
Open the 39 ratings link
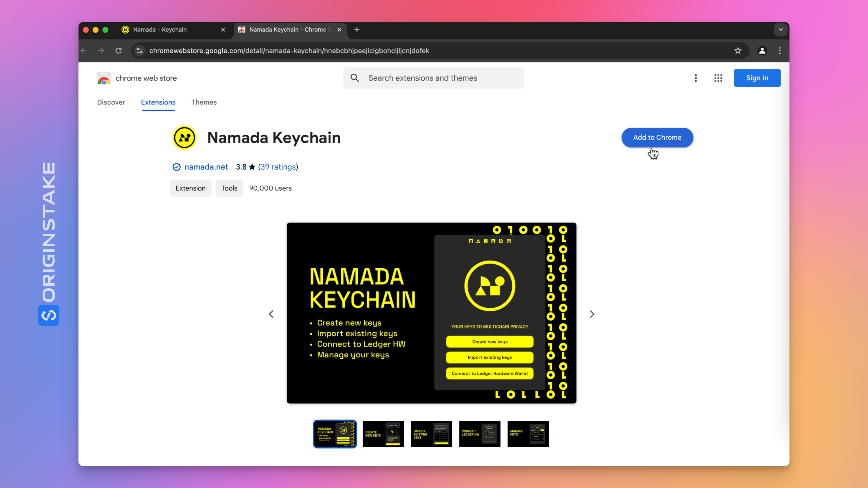point(278,167)
